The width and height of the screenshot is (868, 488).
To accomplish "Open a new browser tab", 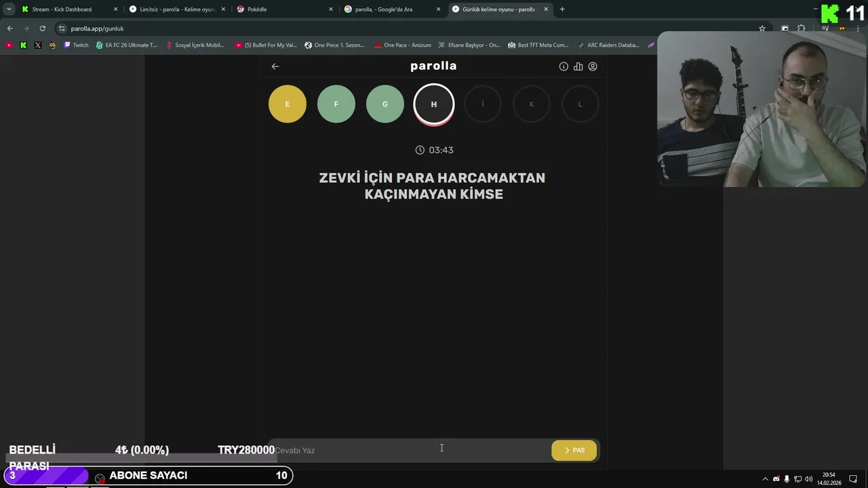I will pyautogui.click(x=562, y=9).
